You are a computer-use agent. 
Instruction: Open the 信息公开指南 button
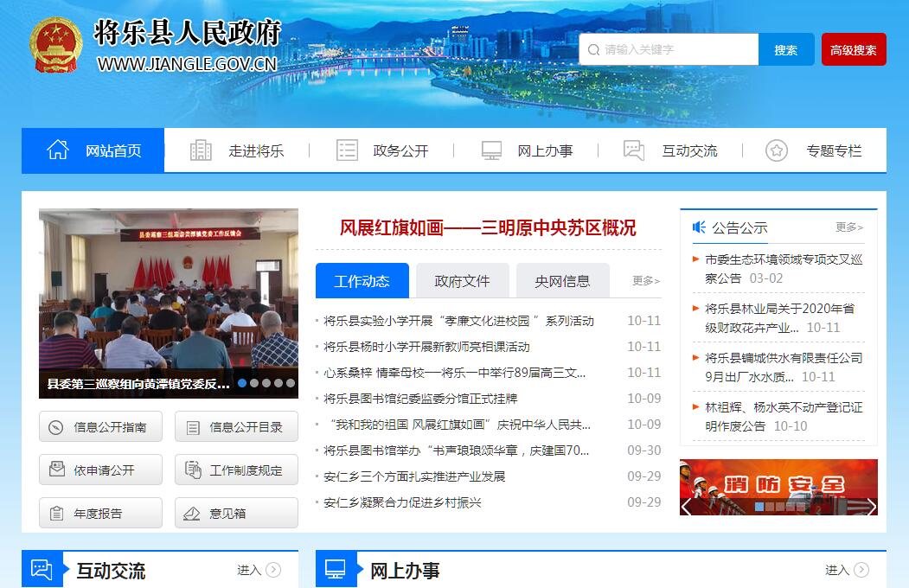[x=100, y=427]
